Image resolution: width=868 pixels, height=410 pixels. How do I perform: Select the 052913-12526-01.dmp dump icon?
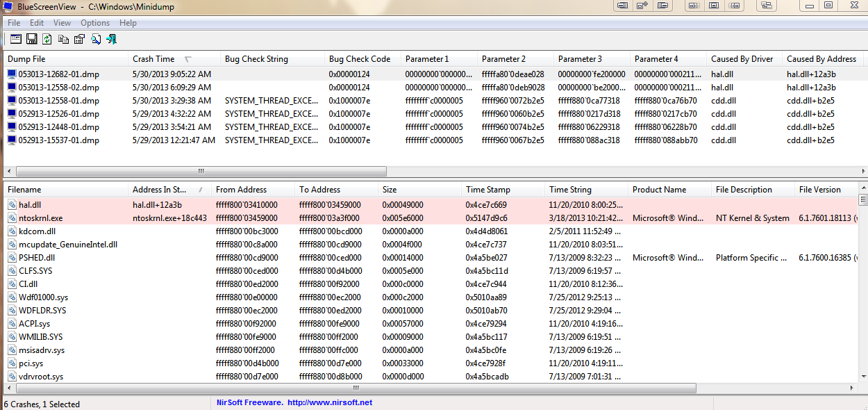[12, 113]
